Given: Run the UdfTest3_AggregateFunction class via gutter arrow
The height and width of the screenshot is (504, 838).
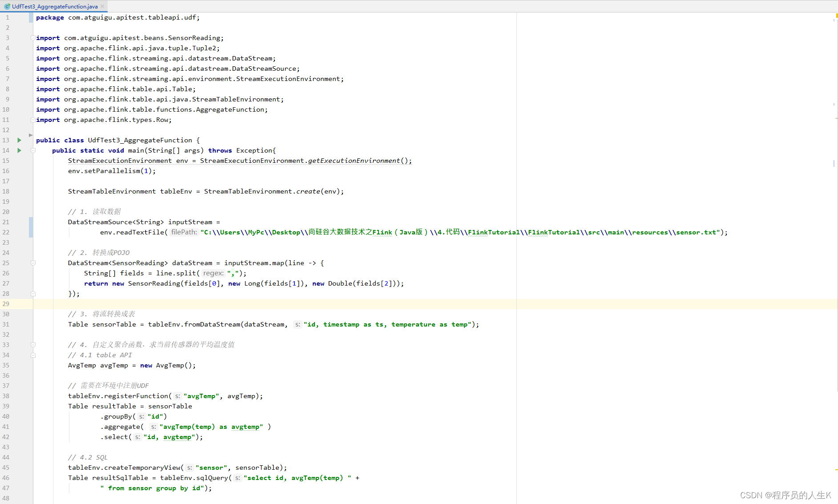Looking at the screenshot, I should pos(19,140).
